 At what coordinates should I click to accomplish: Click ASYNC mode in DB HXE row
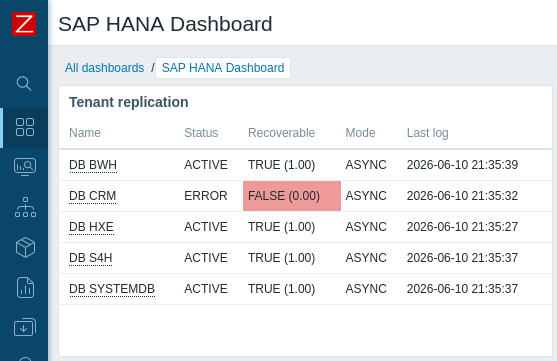click(x=366, y=227)
